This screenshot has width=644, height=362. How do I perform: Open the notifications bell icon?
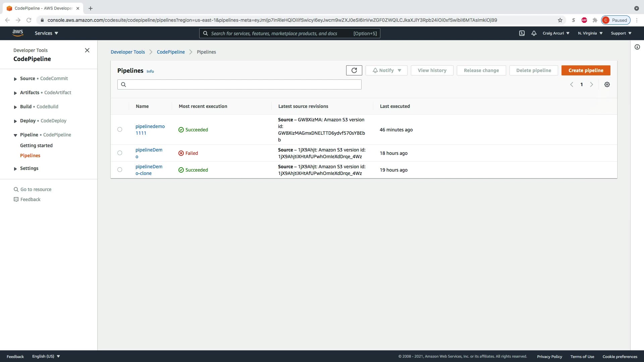coord(534,33)
